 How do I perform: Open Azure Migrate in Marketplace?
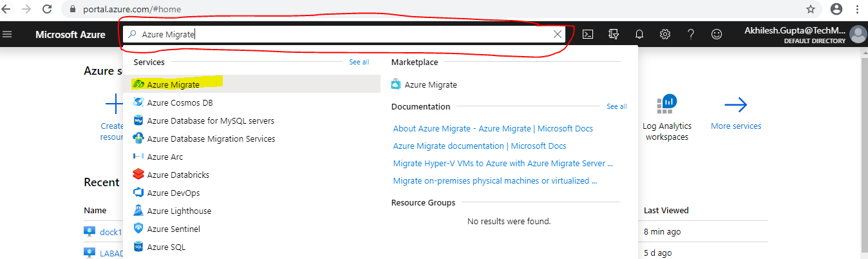pos(424,84)
